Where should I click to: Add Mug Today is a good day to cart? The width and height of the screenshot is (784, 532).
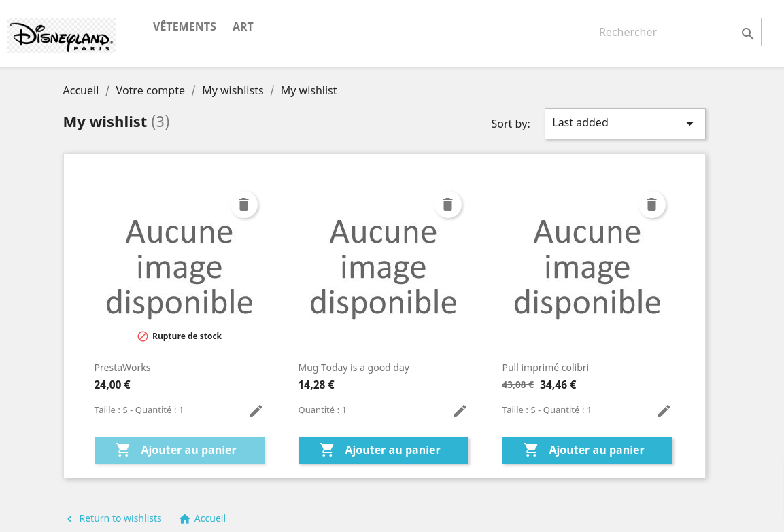click(384, 450)
